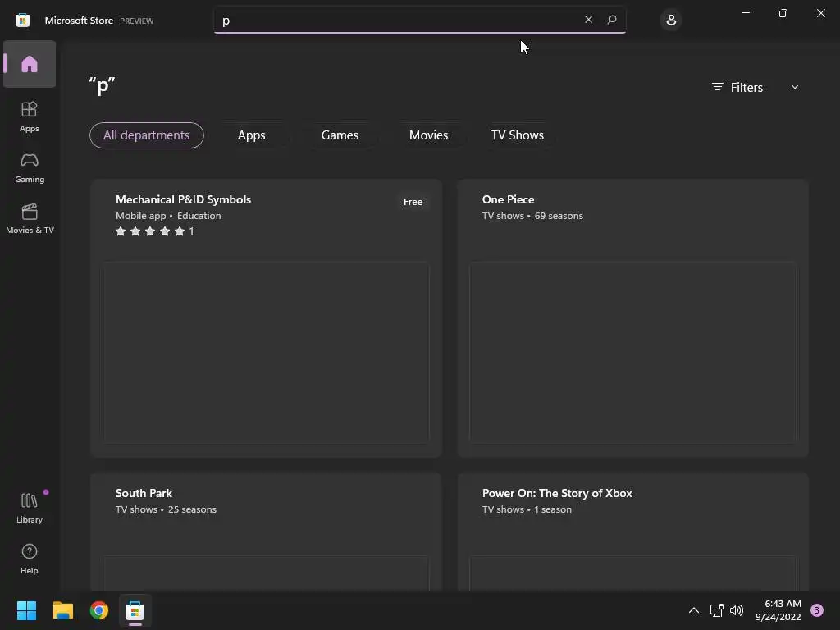Open the Gaming section in sidebar

click(30, 167)
